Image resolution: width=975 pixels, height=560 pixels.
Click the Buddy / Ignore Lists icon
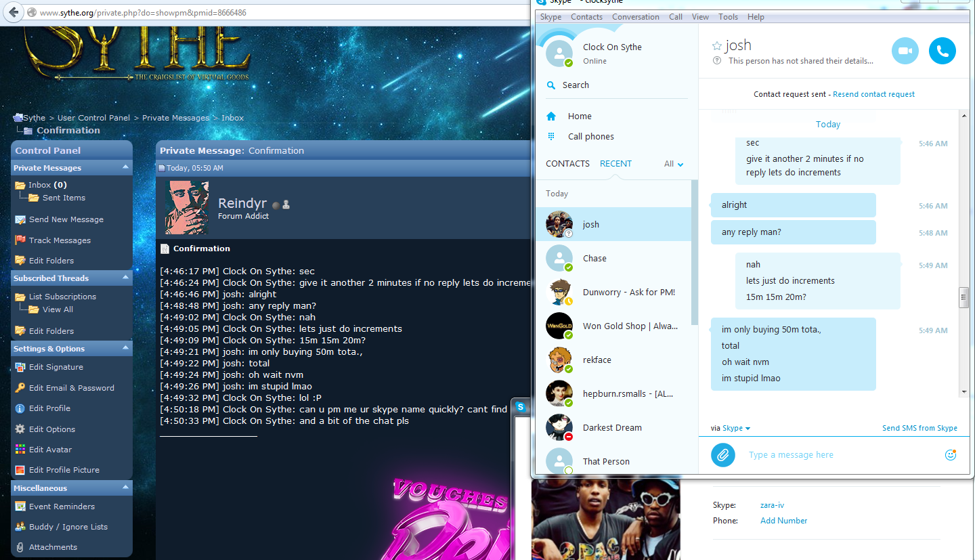(x=20, y=527)
